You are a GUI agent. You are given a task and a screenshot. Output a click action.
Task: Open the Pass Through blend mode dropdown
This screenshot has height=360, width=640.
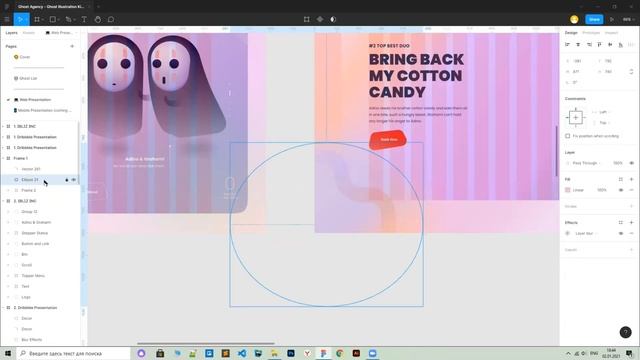587,163
